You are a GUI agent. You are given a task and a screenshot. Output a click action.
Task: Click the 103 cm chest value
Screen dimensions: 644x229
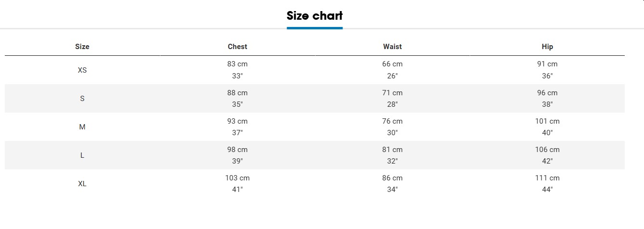[237, 178]
